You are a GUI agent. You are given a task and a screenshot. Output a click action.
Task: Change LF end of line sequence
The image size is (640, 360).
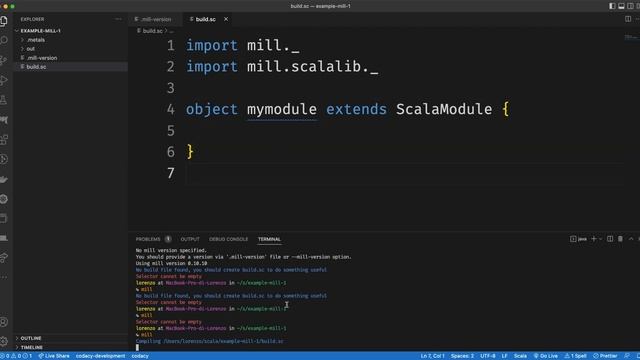coord(504,356)
